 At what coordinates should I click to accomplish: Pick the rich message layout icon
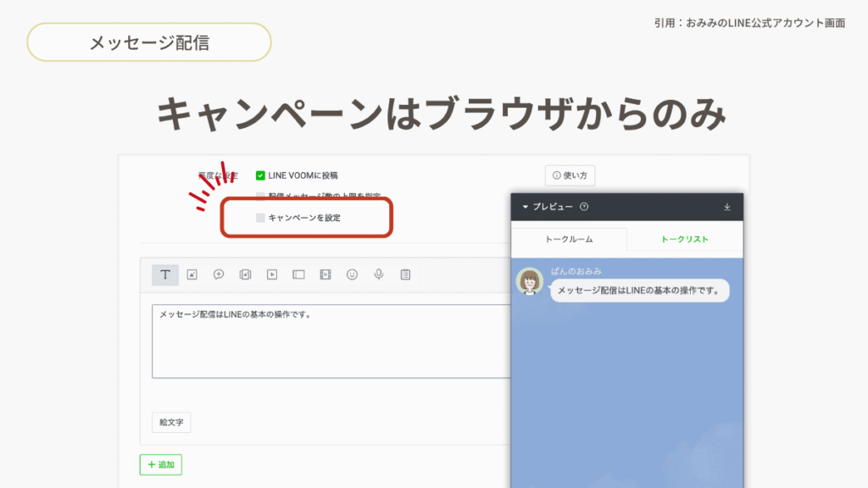coord(298,274)
